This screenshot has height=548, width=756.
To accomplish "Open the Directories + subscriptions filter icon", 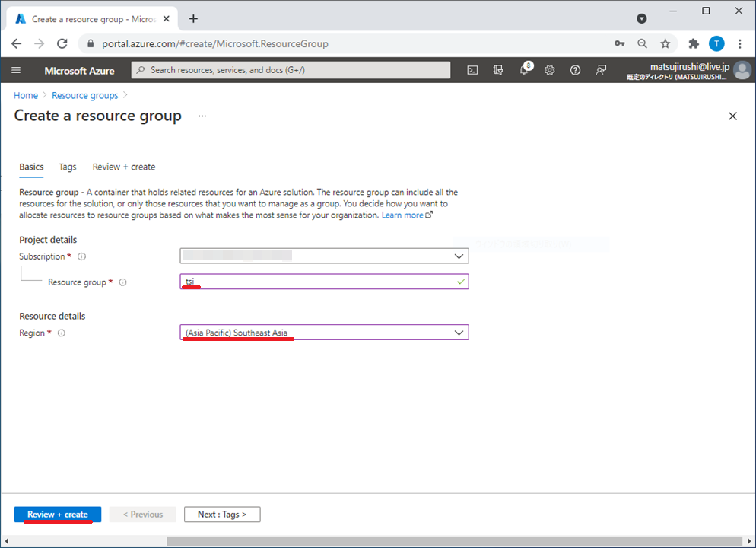I will (498, 70).
